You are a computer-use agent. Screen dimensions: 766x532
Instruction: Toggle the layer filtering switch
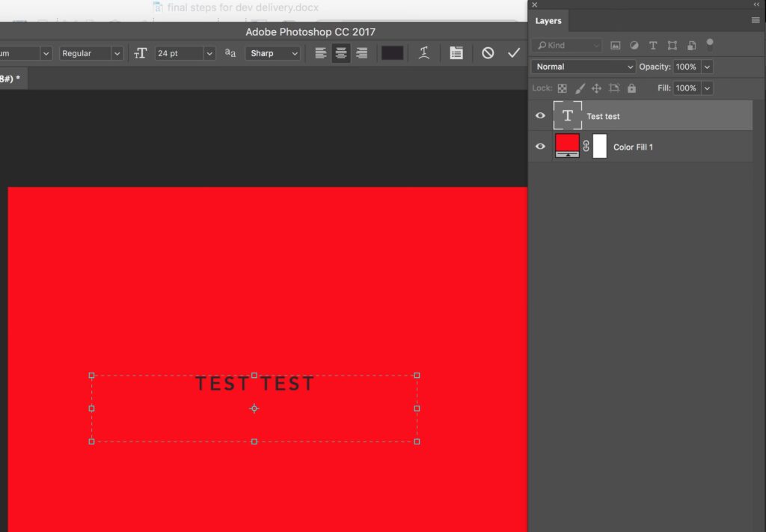710,44
